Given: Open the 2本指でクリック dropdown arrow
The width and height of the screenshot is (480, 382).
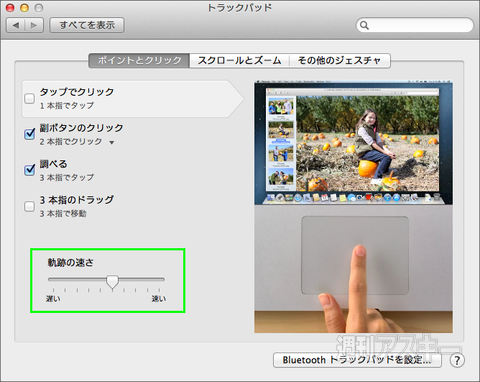Looking at the screenshot, I should coord(112,142).
